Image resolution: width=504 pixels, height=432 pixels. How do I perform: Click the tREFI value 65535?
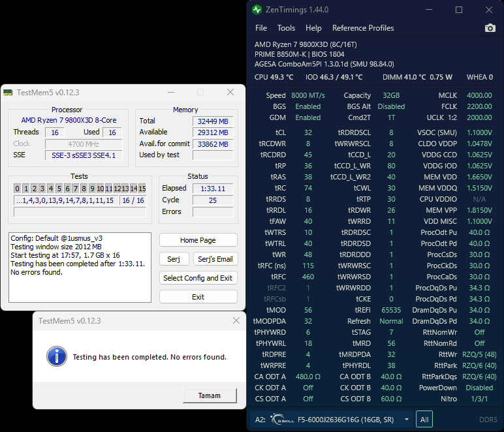pyautogui.click(x=391, y=310)
